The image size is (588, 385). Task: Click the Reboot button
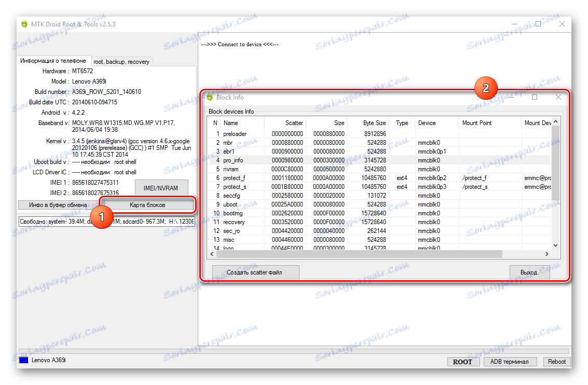(556, 361)
